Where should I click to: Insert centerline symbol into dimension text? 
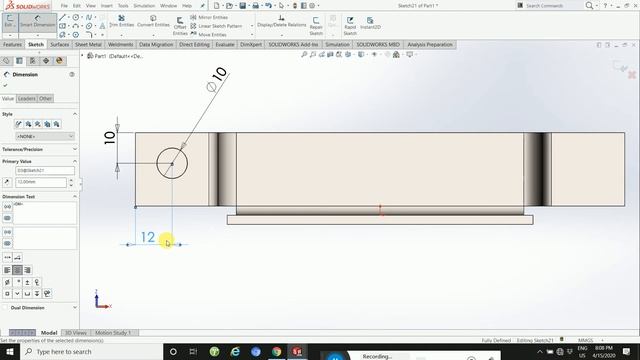click(37, 282)
